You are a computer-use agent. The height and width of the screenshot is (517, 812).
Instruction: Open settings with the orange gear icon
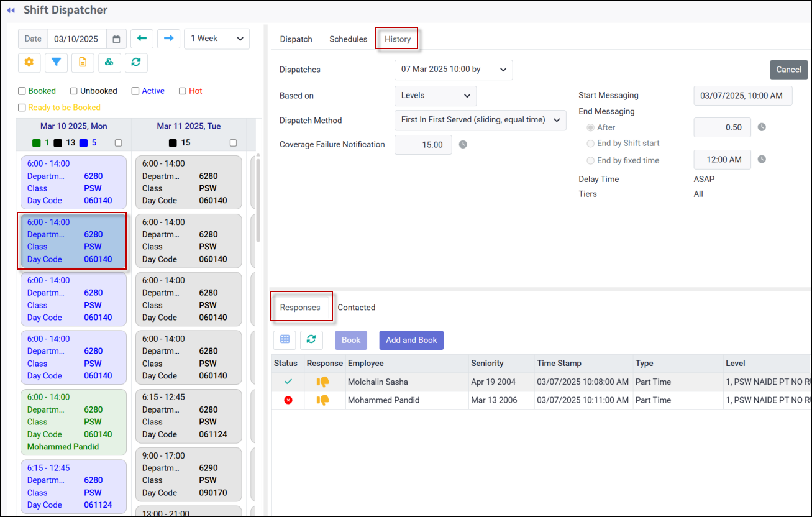tap(29, 63)
